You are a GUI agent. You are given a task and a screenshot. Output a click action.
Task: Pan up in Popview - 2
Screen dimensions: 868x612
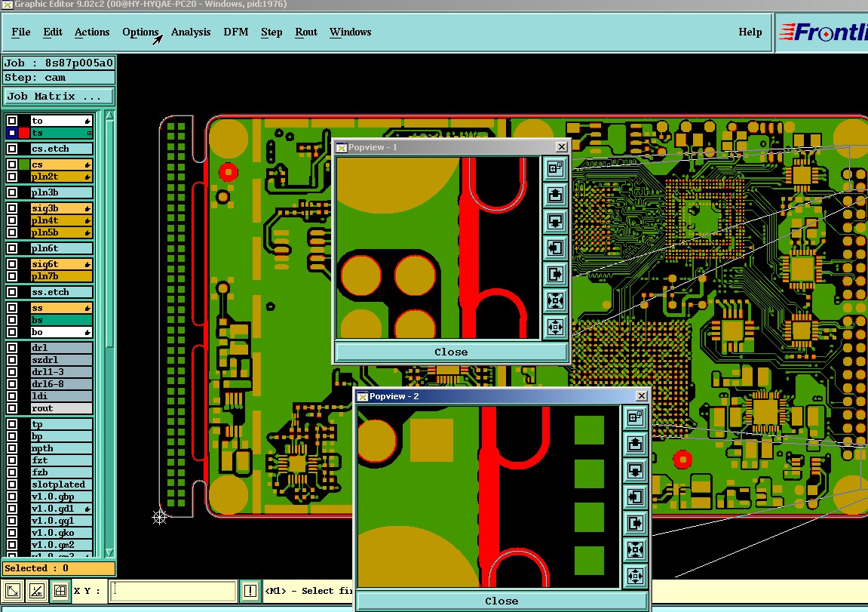[x=635, y=444]
